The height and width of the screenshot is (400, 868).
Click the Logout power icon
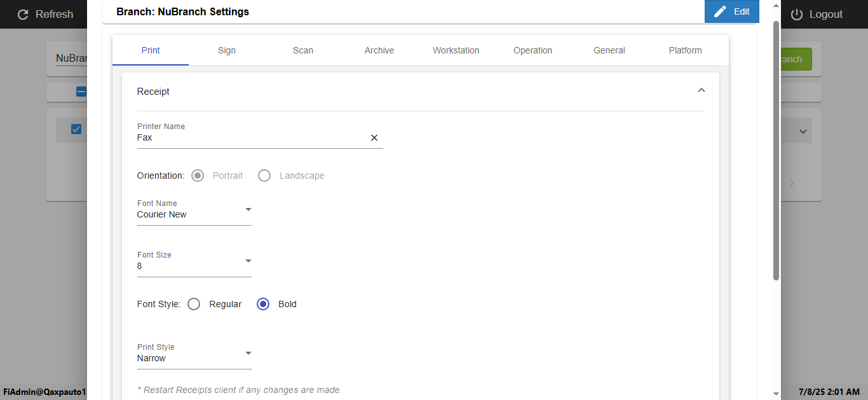(797, 14)
